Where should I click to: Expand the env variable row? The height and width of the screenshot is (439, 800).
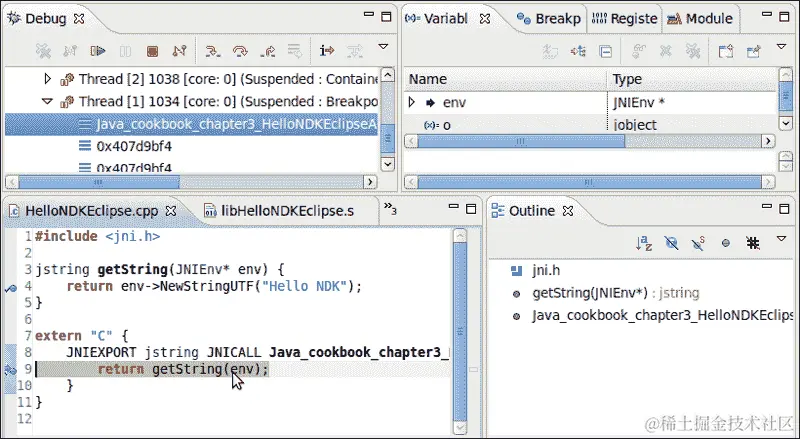[412, 103]
